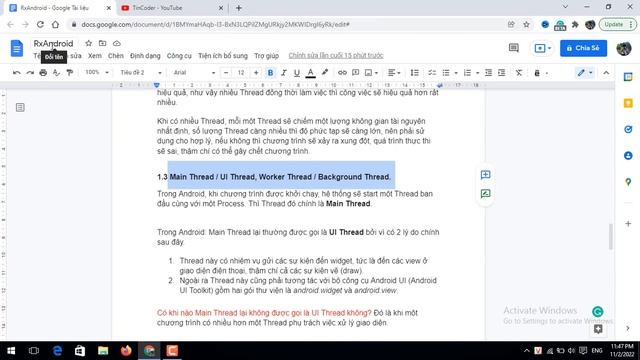The image size is (640, 360).
Task: Click the Redo icon in toolbar
Action: pyautogui.click(x=30, y=73)
